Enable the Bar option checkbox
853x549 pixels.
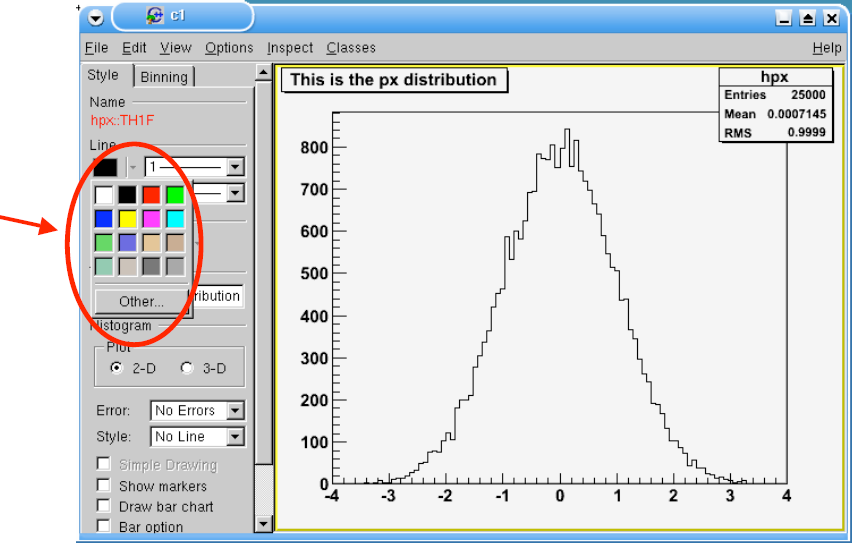pyautogui.click(x=103, y=526)
